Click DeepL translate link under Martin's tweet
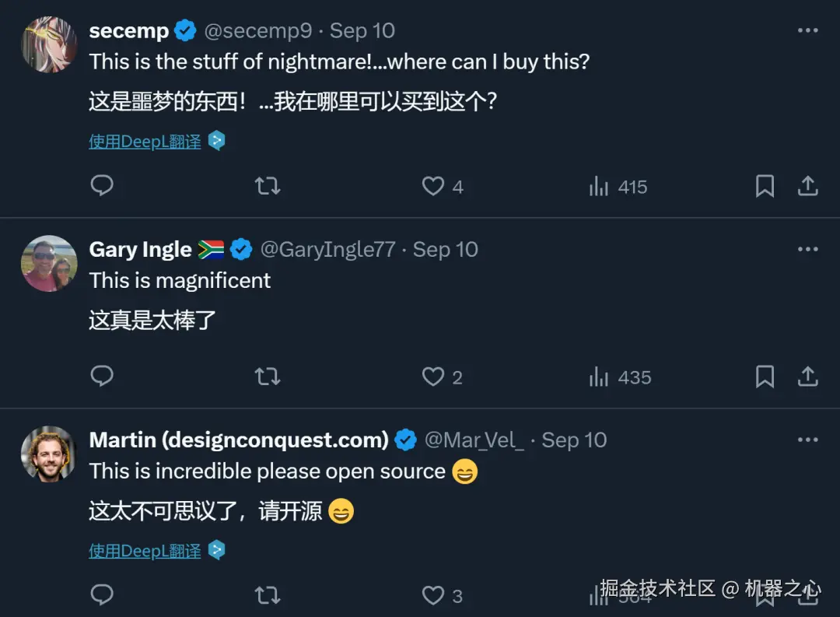This screenshot has height=617, width=840. [145, 551]
